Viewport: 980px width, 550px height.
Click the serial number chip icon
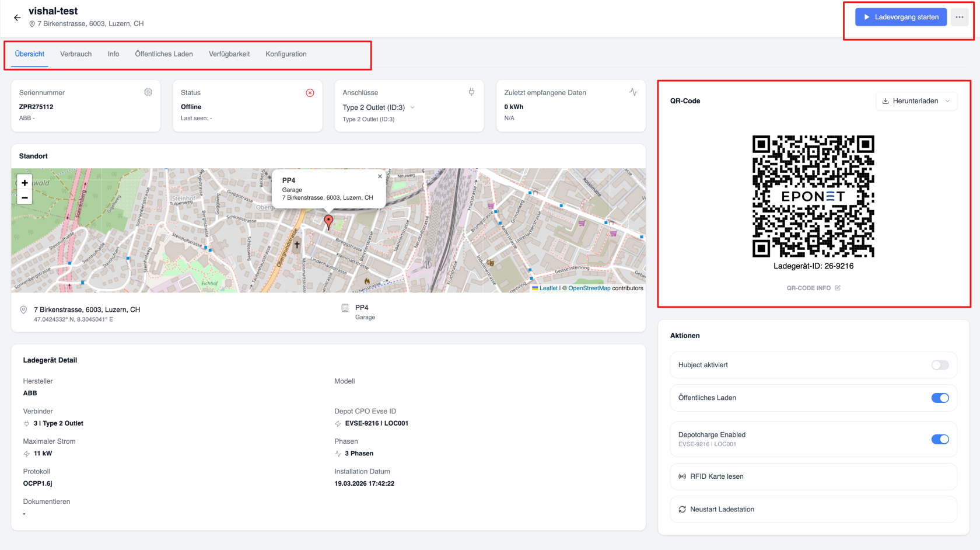coord(148,92)
